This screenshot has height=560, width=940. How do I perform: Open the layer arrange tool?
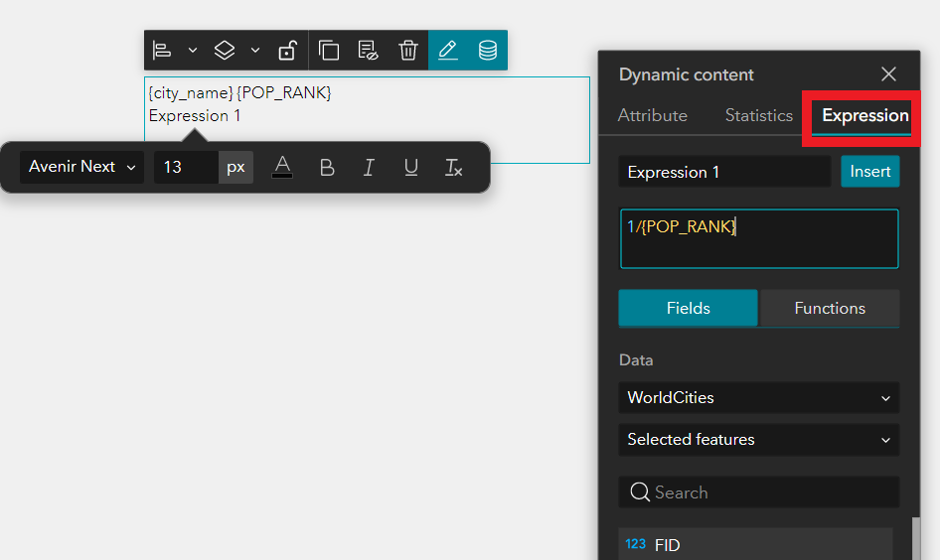click(x=225, y=51)
